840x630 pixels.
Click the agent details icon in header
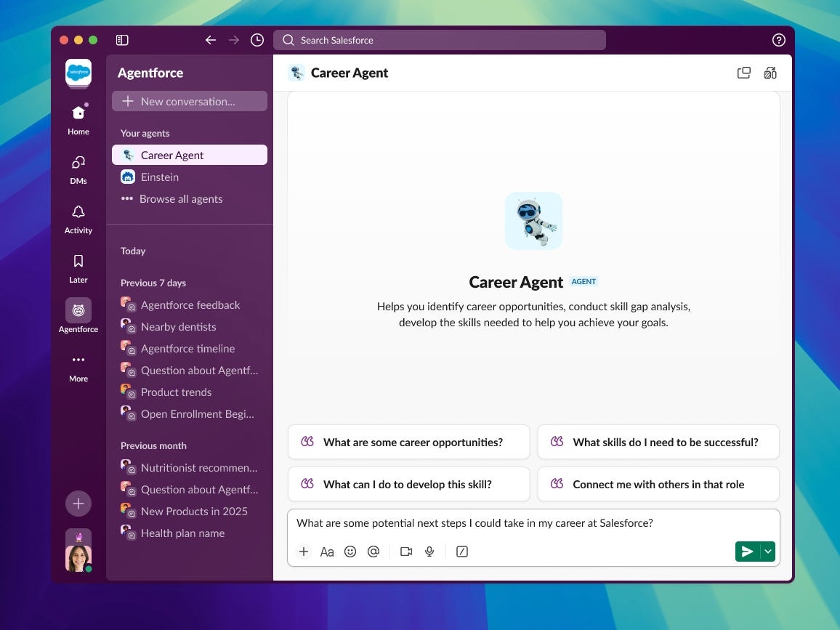770,73
